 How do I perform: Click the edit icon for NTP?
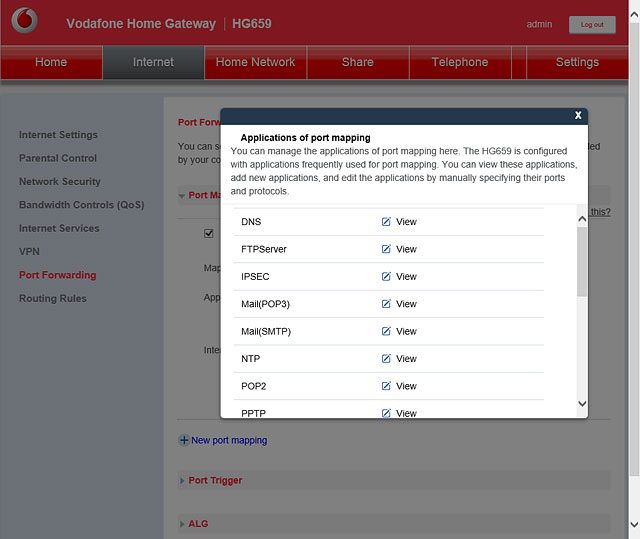click(x=386, y=358)
